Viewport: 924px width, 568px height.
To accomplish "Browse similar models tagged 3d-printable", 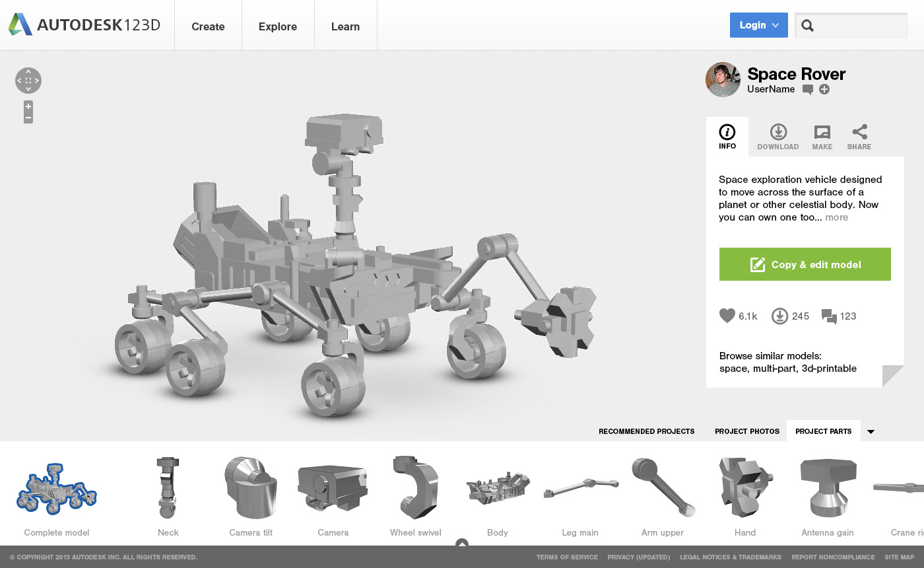I will [829, 369].
